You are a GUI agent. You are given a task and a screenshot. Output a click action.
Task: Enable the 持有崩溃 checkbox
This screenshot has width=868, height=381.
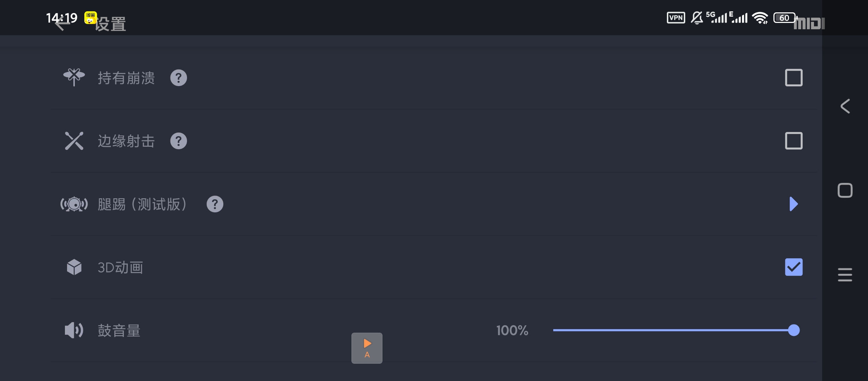click(x=794, y=78)
